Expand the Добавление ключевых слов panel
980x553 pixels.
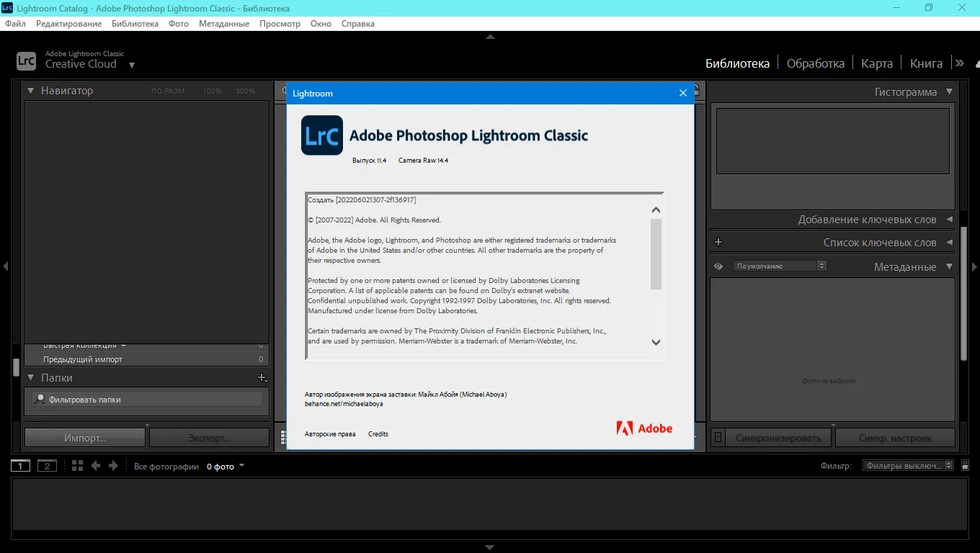(x=949, y=219)
